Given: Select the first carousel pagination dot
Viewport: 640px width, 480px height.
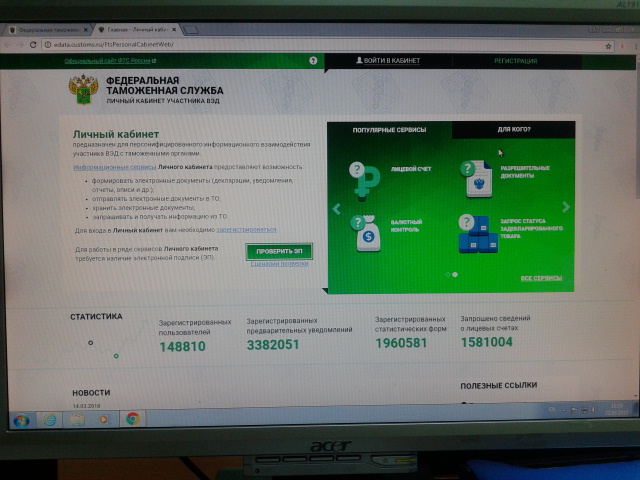Looking at the screenshot, I should pyautogui.click(x=447, y=273).
